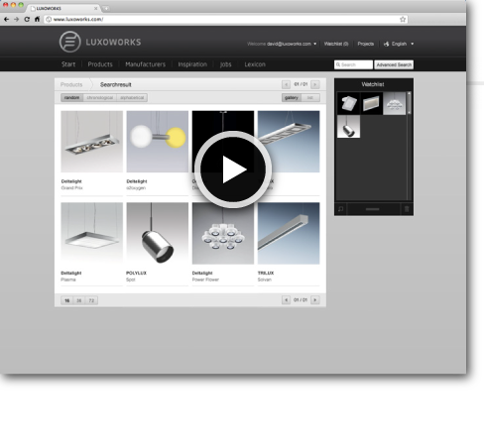Viewport: 484px width, 448px height.
Task: Click the Watchlist trash icon
Action: [x=407, y=209]
